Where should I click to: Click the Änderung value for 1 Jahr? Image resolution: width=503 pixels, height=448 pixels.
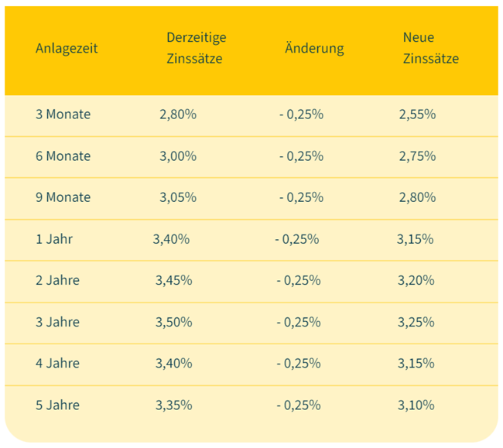tap(296, 239)
